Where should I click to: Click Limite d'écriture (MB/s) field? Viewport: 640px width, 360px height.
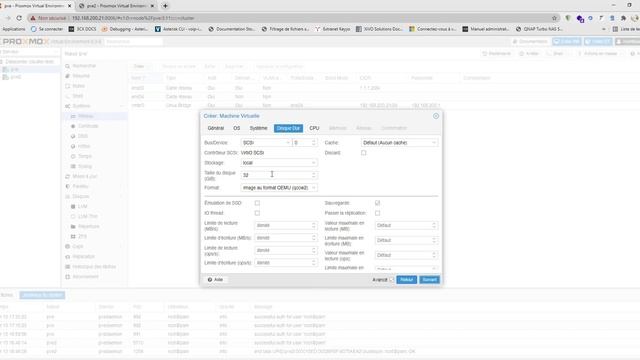[x=283, y=238]
